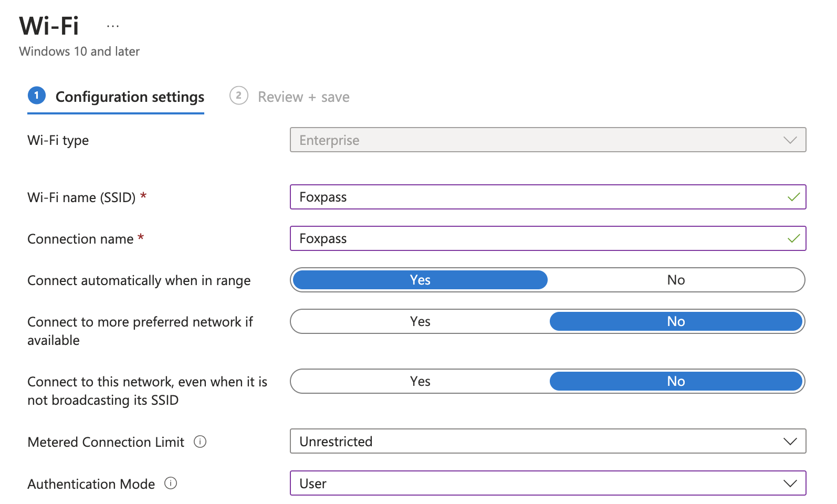The image size is (837, 504).
Task: Click the Connection name label
Action: tap(80, 239)
